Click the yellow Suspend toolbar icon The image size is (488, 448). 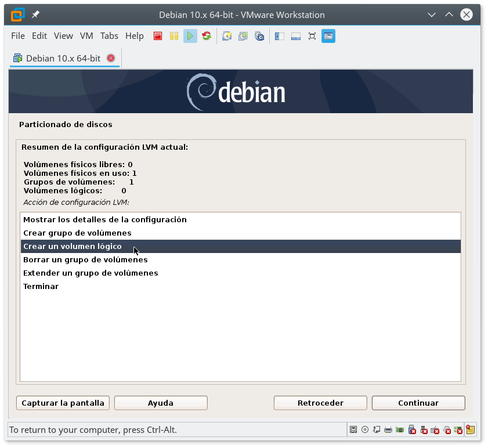click(x=174, y=36)
